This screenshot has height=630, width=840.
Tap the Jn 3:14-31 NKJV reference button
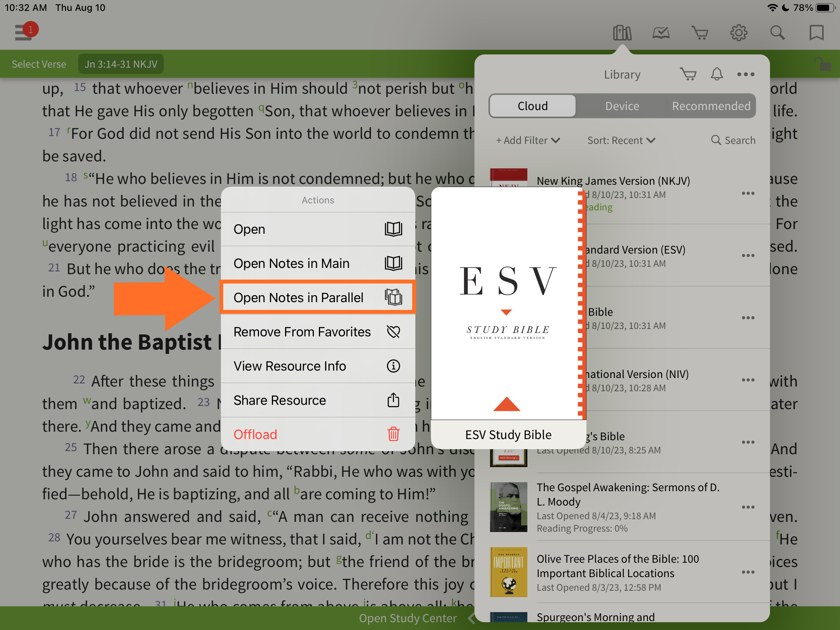121,64
